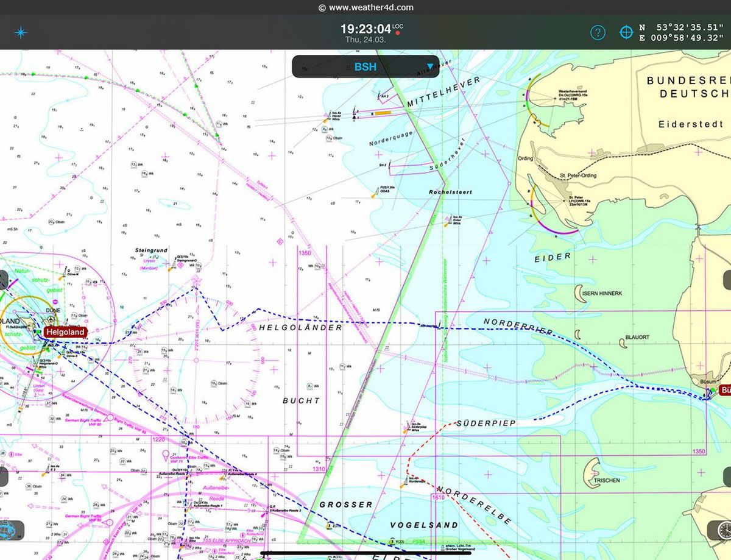This screenshot has width=731, height=560.
Task: Click the Süderpiep buoy symbol
Action: pyautogui.click(x=406, y=430)
